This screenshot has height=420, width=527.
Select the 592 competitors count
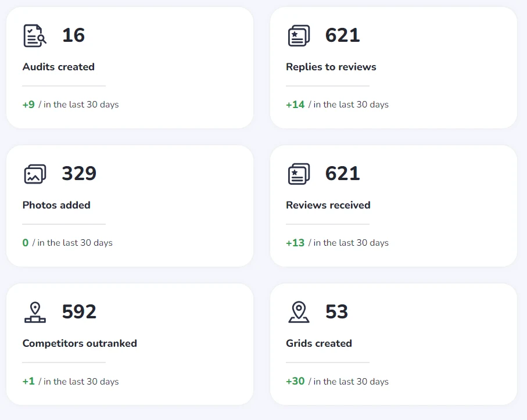[x=79, y=312]
